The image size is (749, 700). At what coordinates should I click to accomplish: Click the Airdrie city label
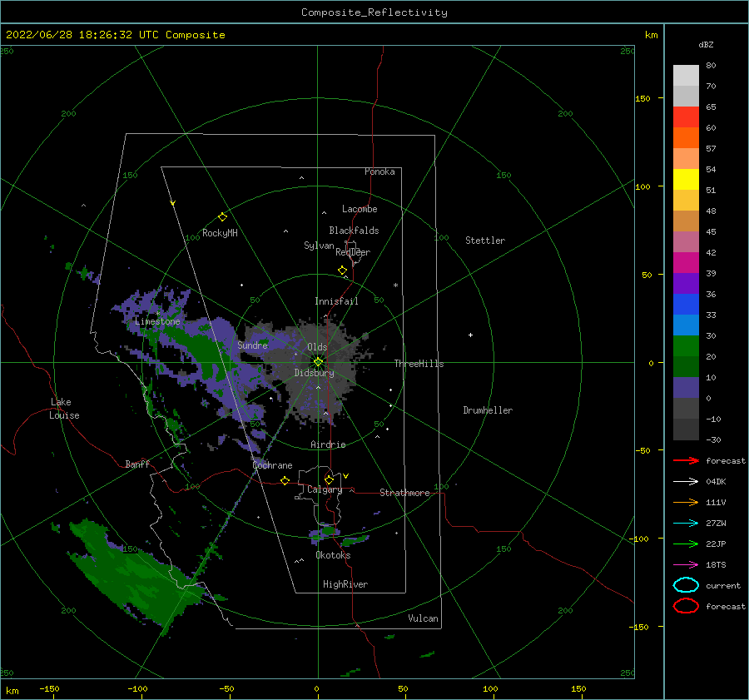(x=328, y=444)
